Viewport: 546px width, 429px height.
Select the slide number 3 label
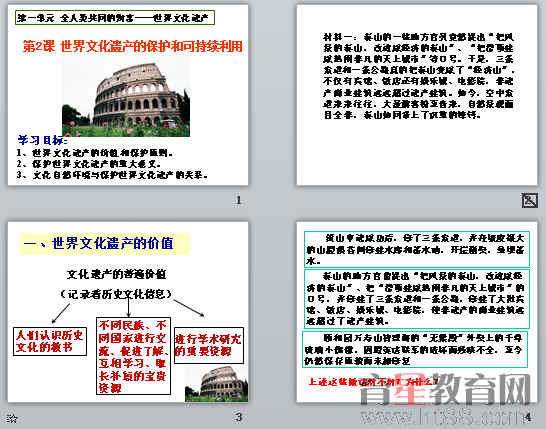239,417
